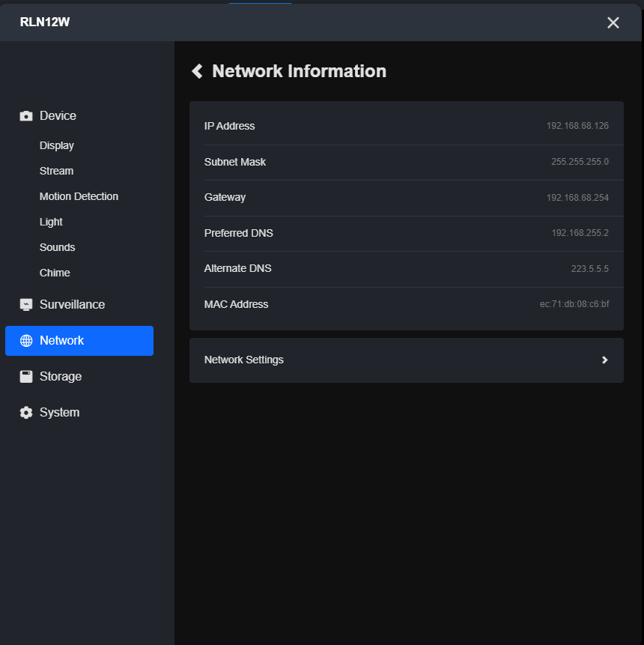Open Light settings
Viewport: 644px width, 645px height.
point(51,222)
